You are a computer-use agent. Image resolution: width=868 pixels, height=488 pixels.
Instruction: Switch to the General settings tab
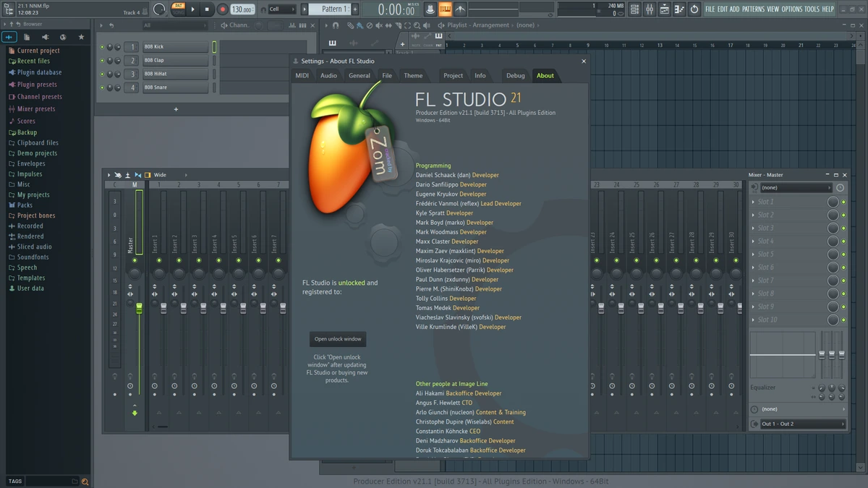pyautogui.click(x=359, y=75)
